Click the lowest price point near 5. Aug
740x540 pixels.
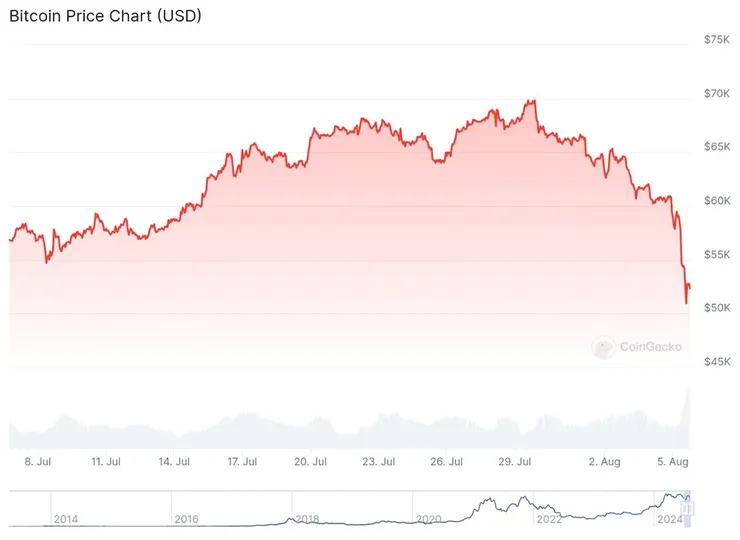tap(686, 302)
